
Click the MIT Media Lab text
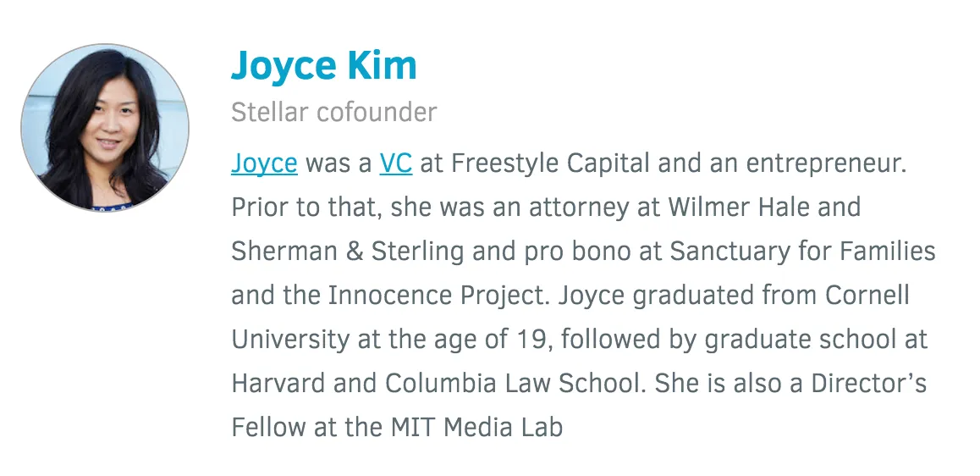[476, 427]
